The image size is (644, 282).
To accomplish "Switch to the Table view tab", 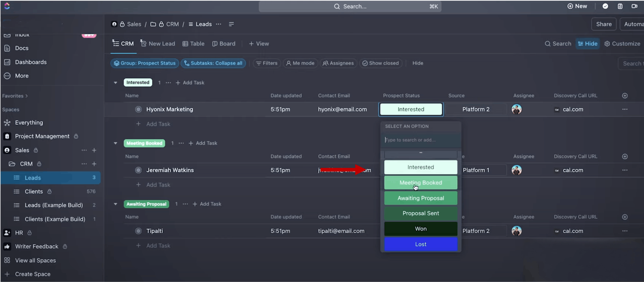I will point(193,44).
